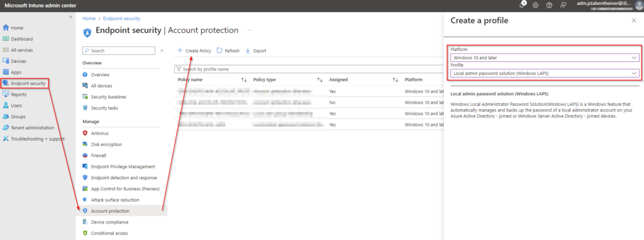Expand the Platform dropdown

545,58
